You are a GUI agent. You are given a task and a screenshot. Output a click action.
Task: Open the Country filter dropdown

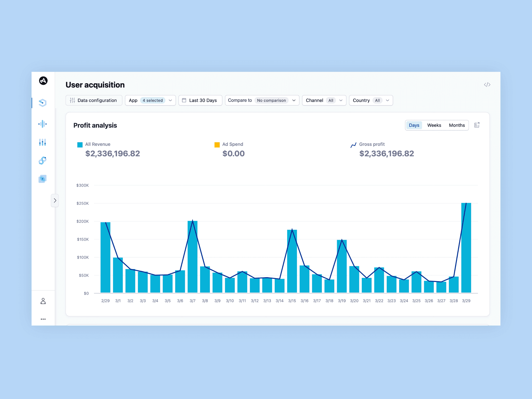(x=371, y=100)
